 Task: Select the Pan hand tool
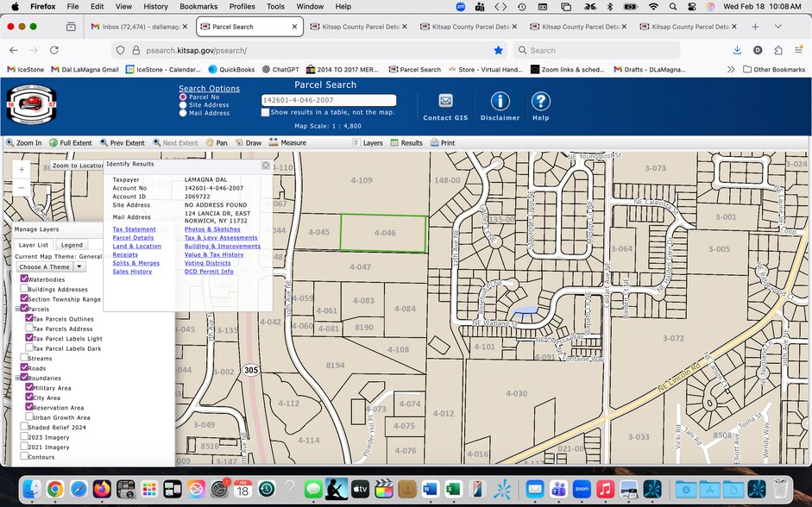(216, 142)
